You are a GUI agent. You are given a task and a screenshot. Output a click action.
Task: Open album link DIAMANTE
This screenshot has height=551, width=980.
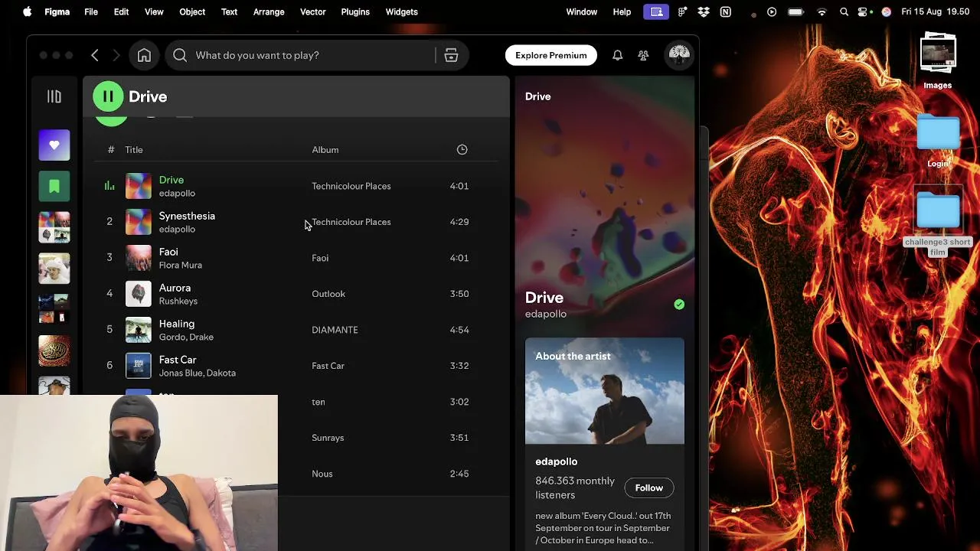(335, 330)
